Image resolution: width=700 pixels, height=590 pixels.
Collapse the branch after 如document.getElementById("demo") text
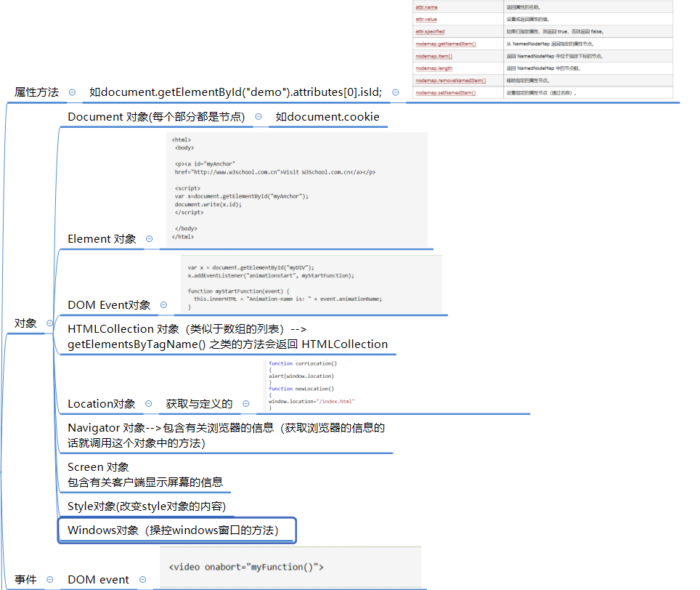[395, 92]
